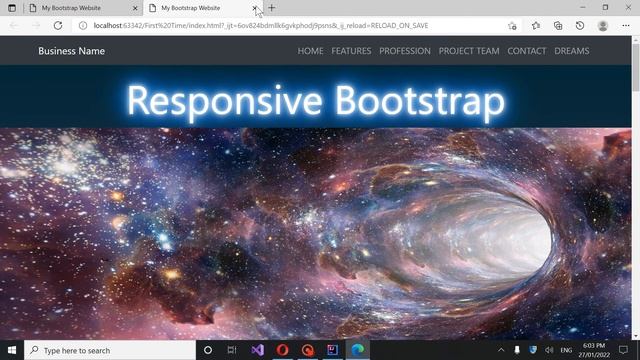Click the localhost address bar URL
Image resolution: width=640 pixels, height=360 pixels.
pos(261,25)
